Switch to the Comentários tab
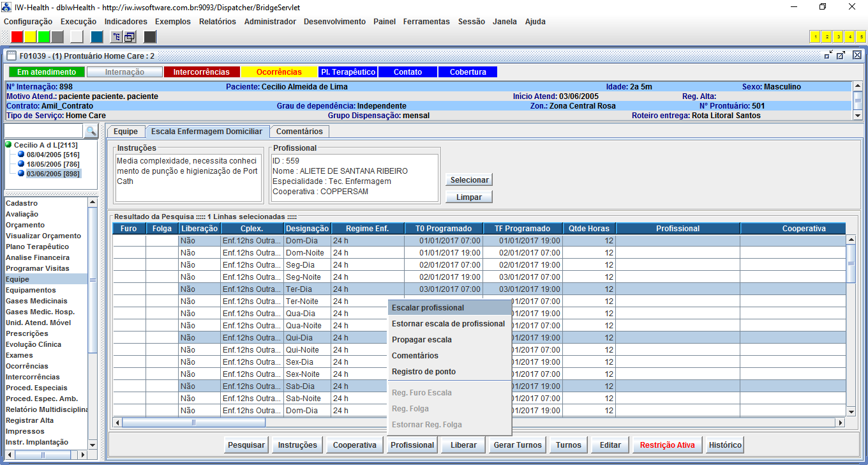The height and width of the screenshot is (465, 868). point(299,132)
